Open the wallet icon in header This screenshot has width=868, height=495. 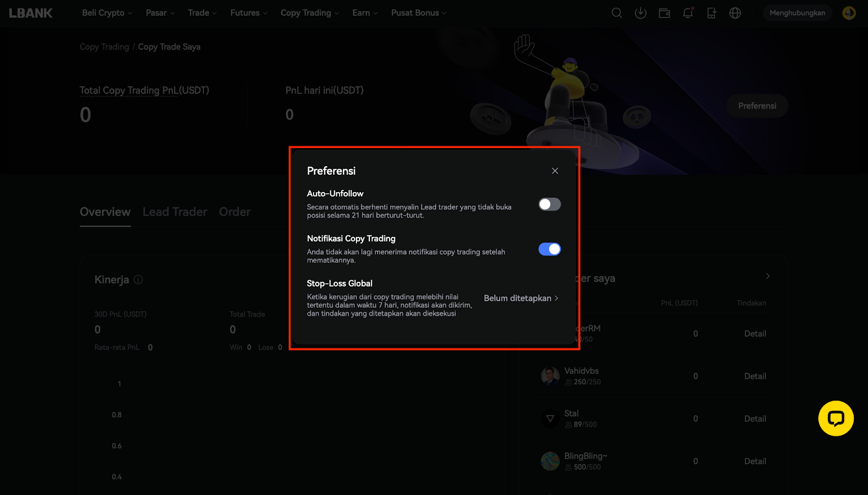[x=664, y=13]
